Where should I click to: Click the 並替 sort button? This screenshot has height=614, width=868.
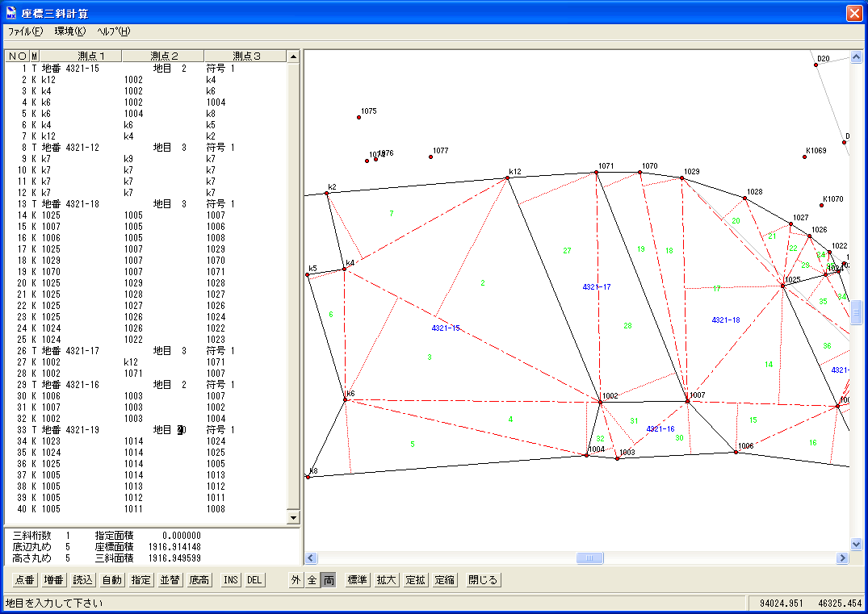170,580
